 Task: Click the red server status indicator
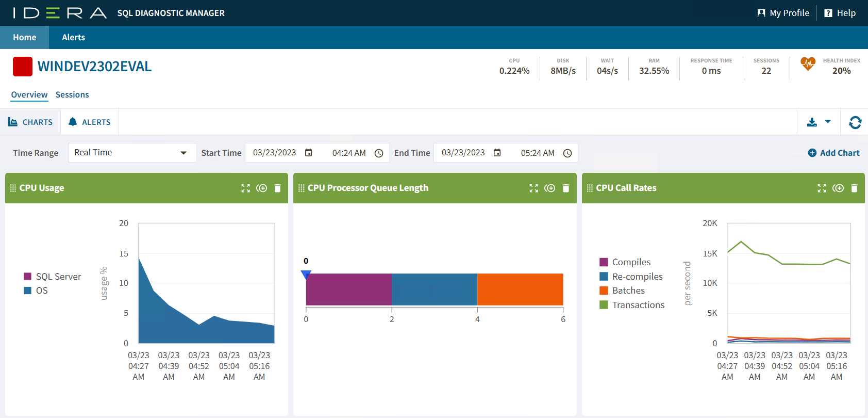pos(23,67)
